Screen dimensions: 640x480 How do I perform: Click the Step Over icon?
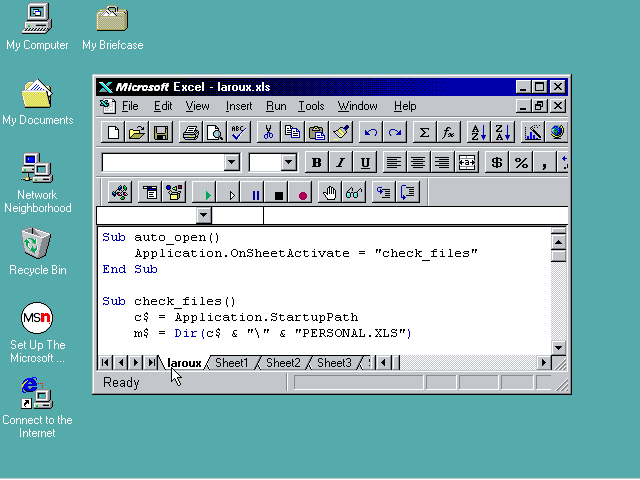(408, 192)
